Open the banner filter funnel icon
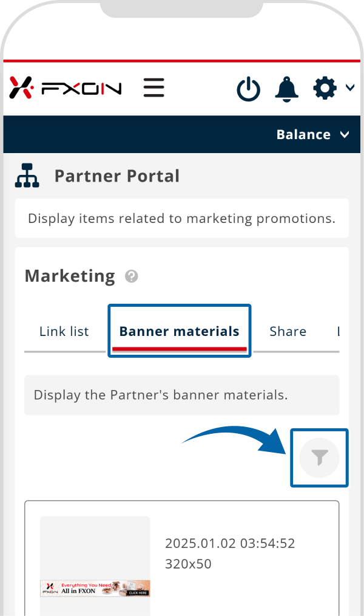 pos(319,458)
